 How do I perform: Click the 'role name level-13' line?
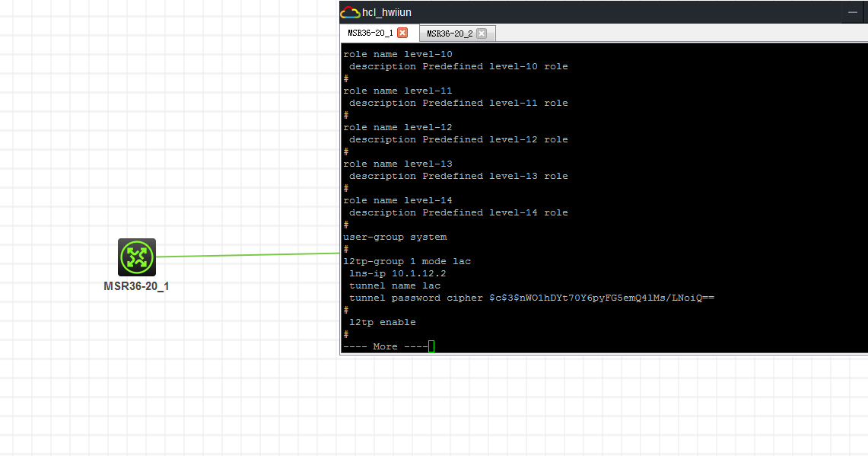(398, 164)
